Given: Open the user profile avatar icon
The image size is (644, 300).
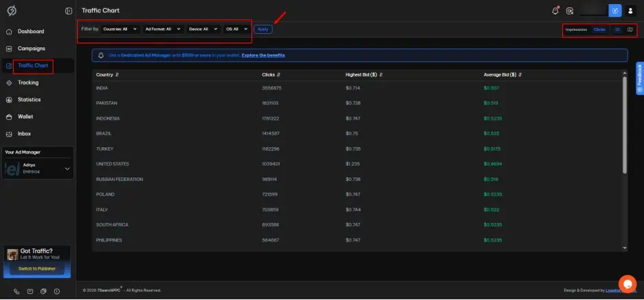Looking at the screenshot, I should tap(630, 11).
